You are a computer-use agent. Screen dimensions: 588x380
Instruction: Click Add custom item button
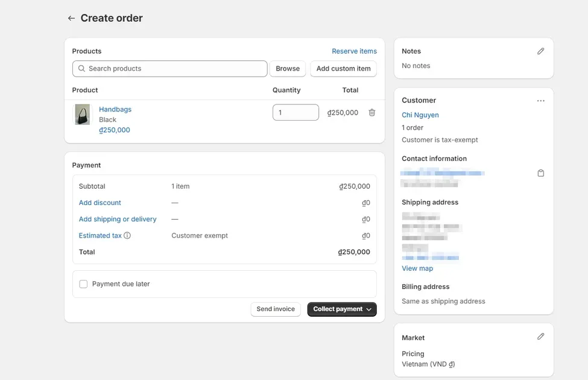tap(343, 69)
